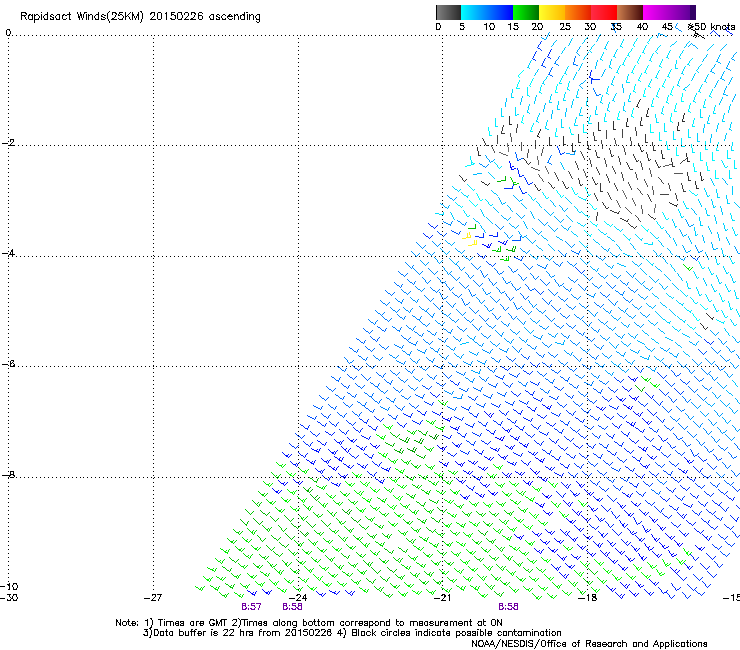
Task: Click the '-6' latitude axis label
Action: click(8, 364)
